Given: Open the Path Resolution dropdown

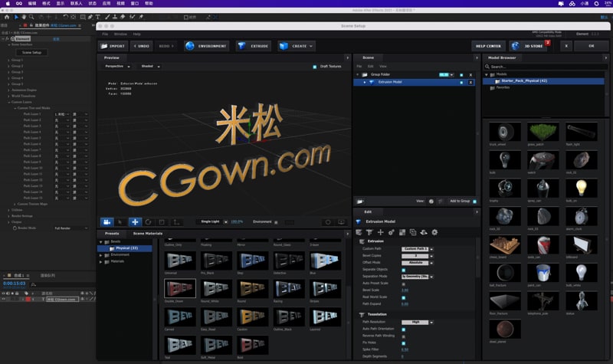Looking at the screenshot, I should click(417, 322).
